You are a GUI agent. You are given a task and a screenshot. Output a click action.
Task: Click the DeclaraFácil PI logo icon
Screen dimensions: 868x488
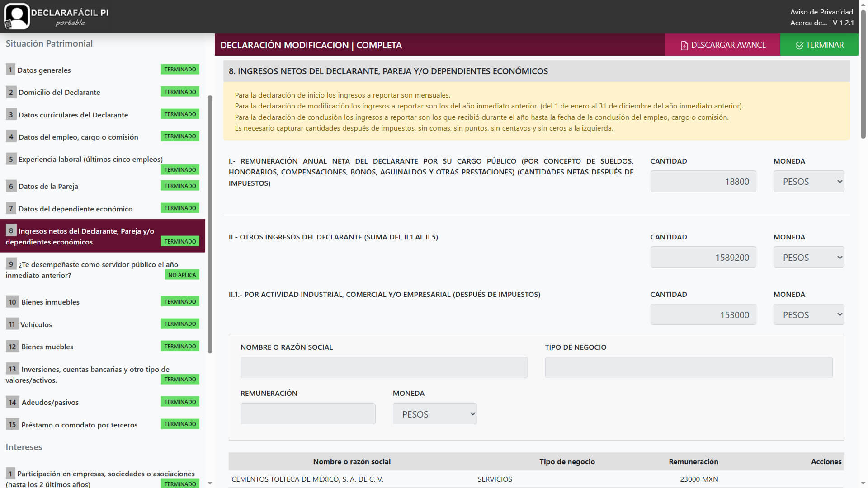[17, 16]
